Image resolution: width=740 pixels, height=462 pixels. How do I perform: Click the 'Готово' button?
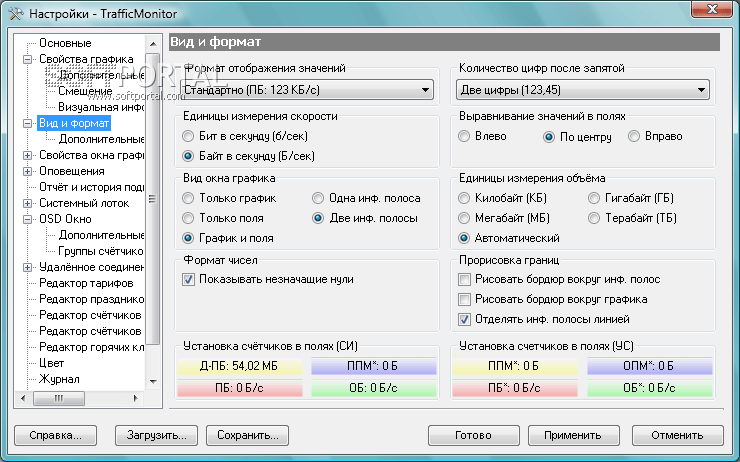tap(473, 435)
